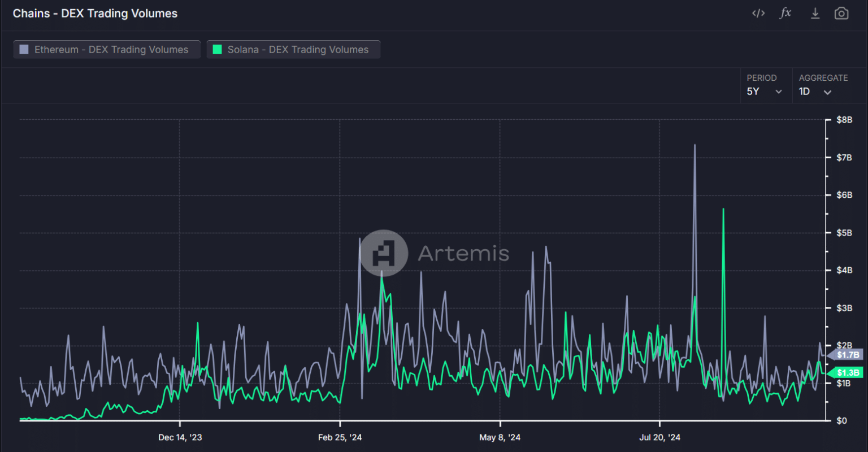
Task: Download the chart data
Action: pyautogui.click(x=815, y=14)
